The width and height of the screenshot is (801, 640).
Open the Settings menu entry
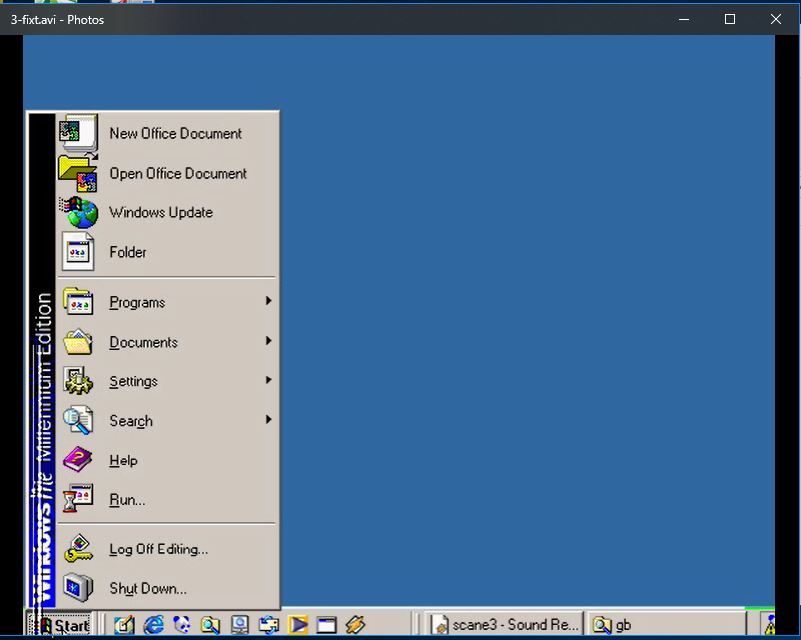tap(167, 381)
